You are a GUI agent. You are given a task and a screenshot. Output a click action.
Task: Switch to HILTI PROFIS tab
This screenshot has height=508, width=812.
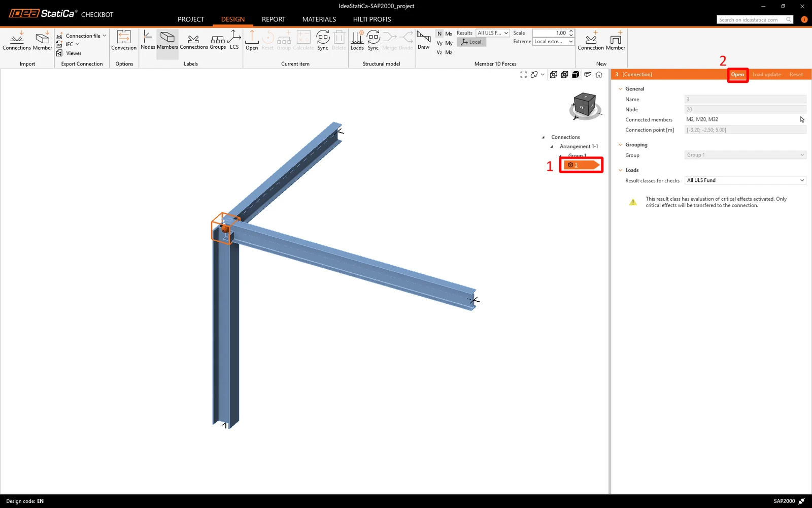(x=372, y=19)
